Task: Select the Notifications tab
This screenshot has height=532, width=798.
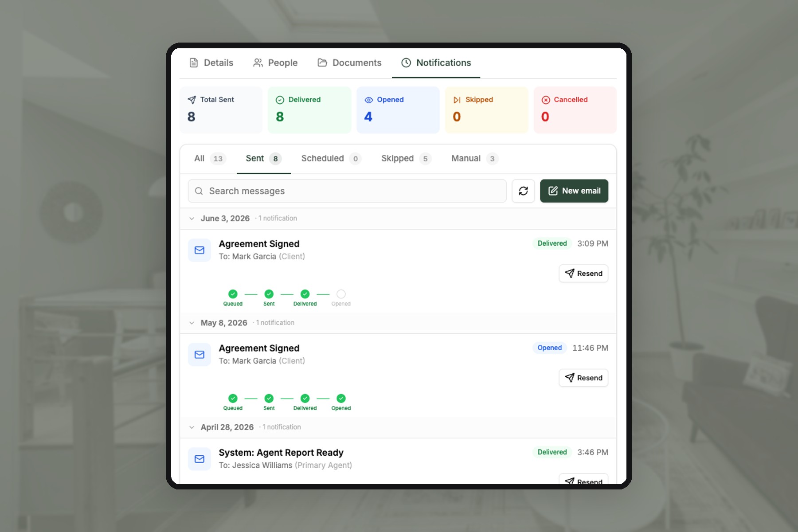Action: [436, 63]
